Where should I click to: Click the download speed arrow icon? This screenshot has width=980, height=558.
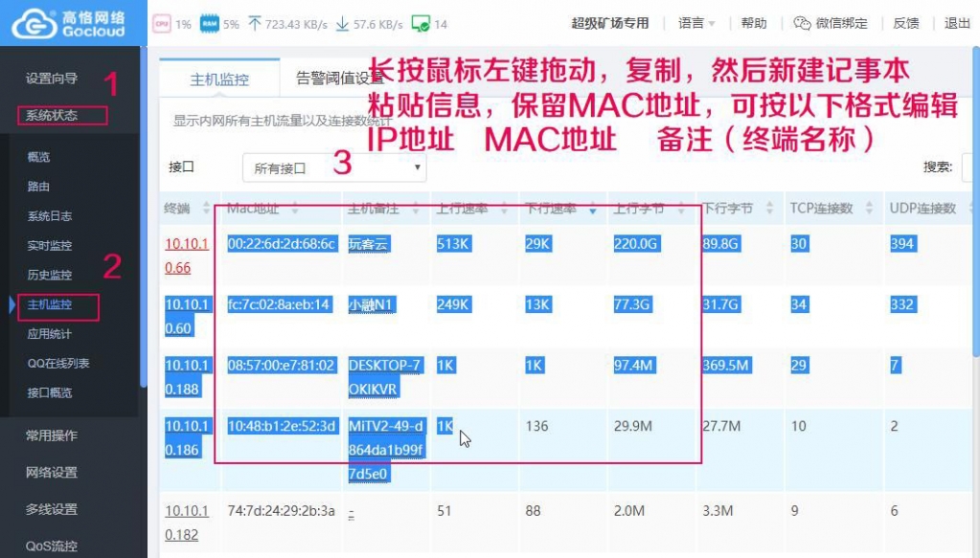[x=342, y=24]
